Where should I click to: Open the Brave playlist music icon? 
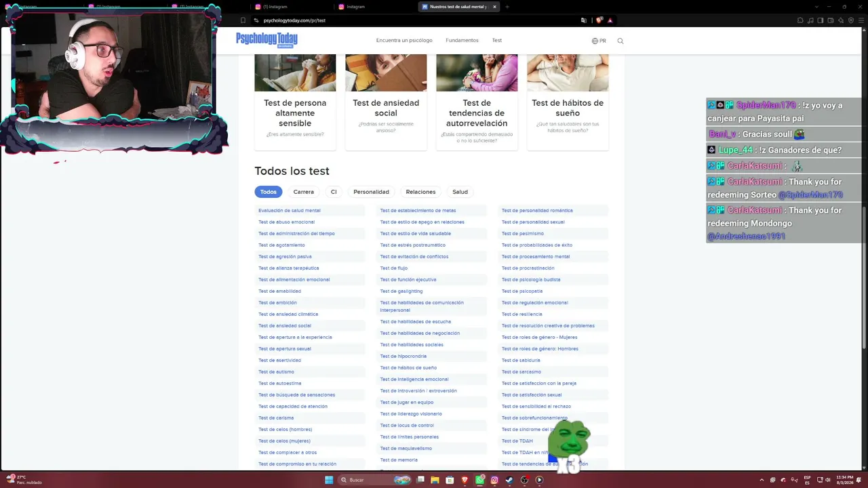(810, 20)
